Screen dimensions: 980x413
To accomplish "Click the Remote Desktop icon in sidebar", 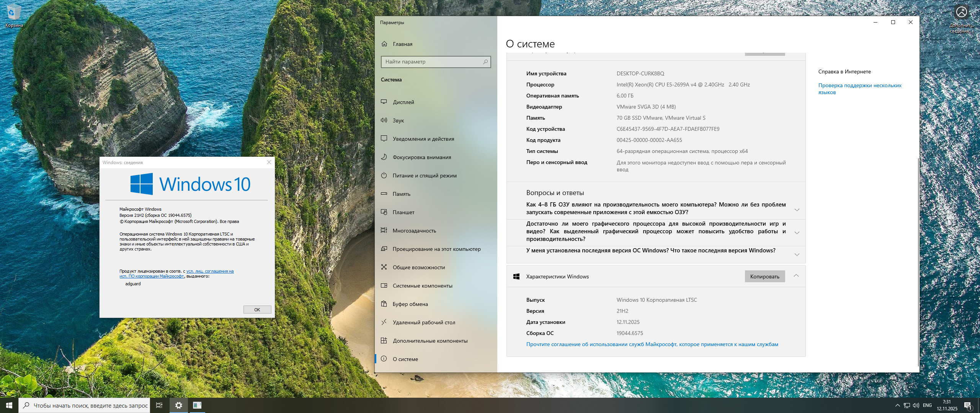I will pyautogui.click(x=384, y=322).
